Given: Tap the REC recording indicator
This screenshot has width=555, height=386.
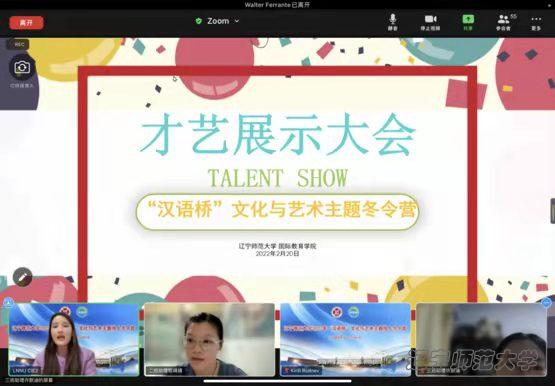Looking at the screenshot, I should (x=18, y=45).
